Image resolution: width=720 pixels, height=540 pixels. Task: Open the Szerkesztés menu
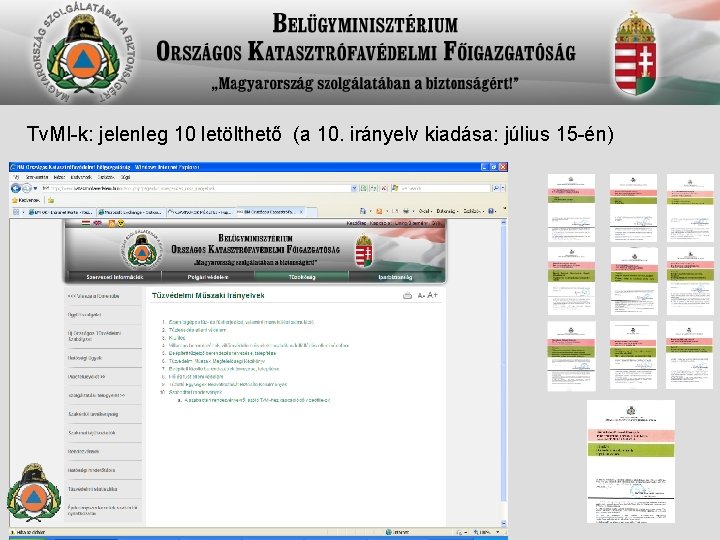37,177
